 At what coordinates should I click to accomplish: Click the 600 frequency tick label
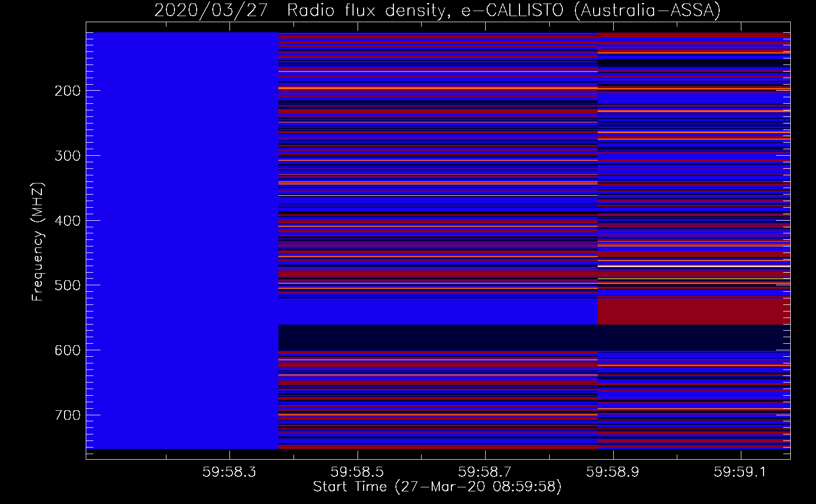[x=68, y=350]
